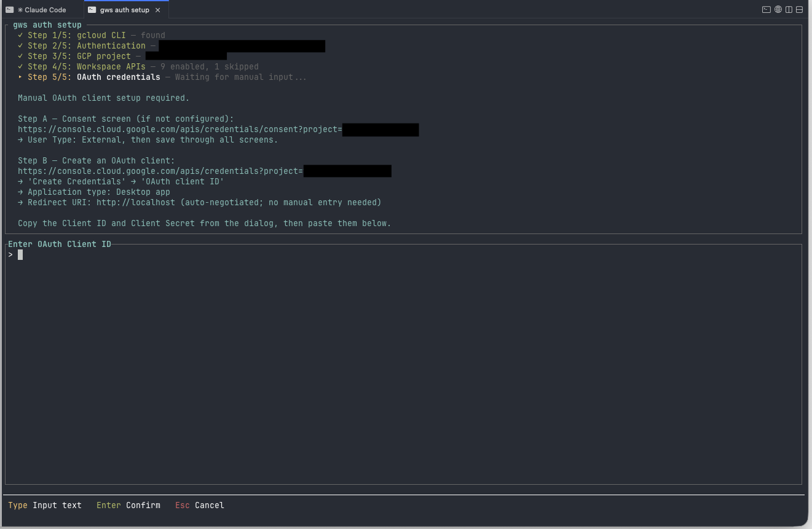The height and width of the screenshot is (529, 812).
Task: Click Enter Confirm in the status bar
Action: coord(128,505)
